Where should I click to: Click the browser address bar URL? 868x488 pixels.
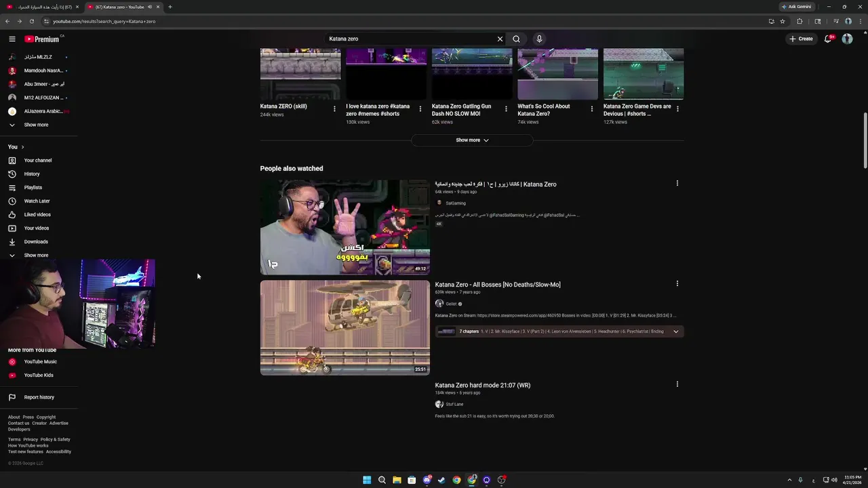104,21
